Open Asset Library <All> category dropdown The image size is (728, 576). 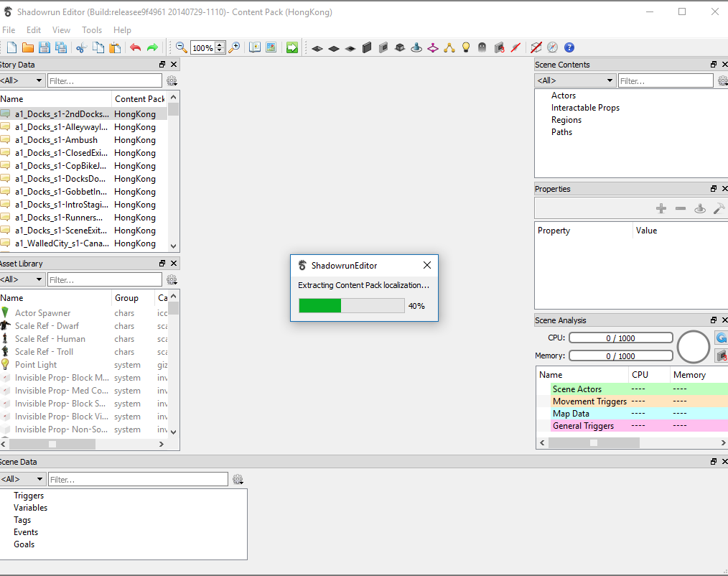(22, 279)
